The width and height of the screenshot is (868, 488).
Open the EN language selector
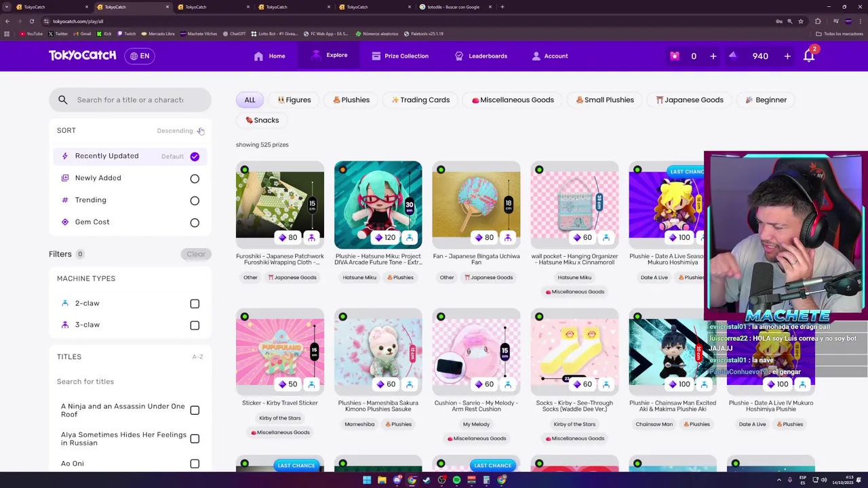coord(140,56)
